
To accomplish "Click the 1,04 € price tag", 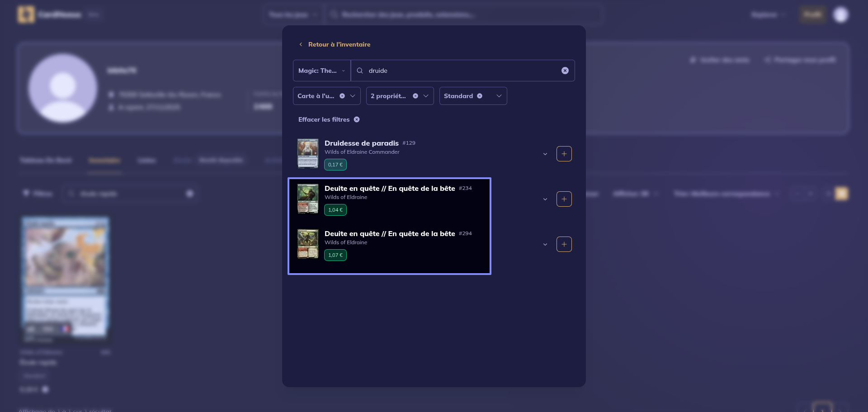I will pos(335,210).
